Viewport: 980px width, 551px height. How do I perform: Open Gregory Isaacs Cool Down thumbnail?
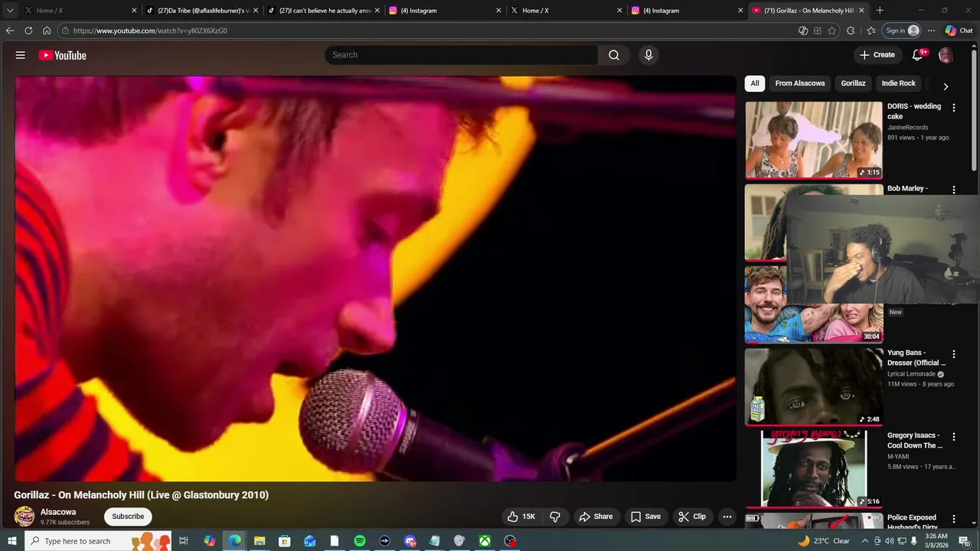(814, 469)
